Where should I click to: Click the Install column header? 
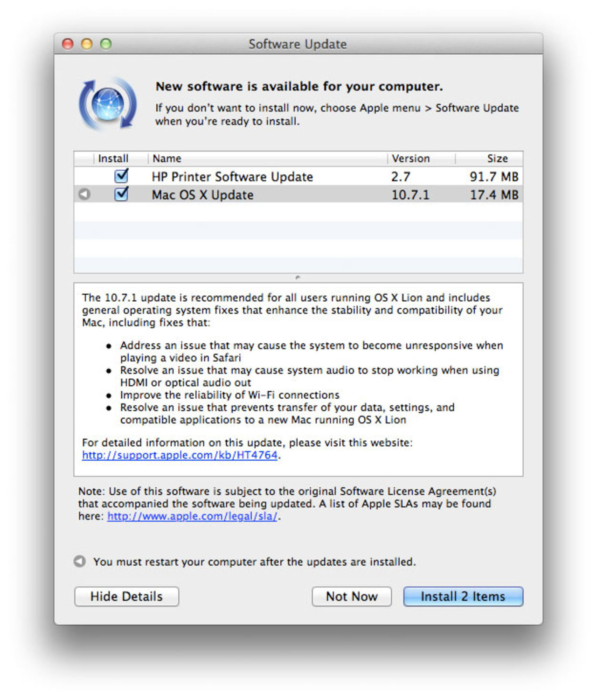tap(114, 159)
